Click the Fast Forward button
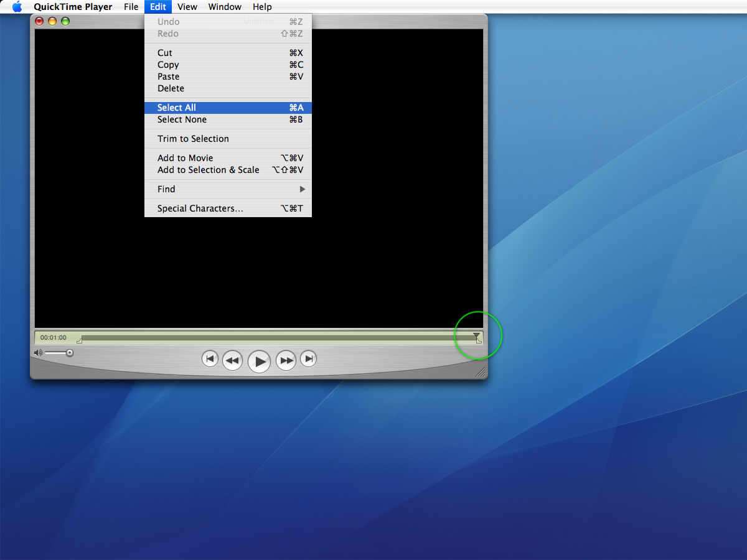The height and width of the screenshot is (560, 747). point(286,360)
